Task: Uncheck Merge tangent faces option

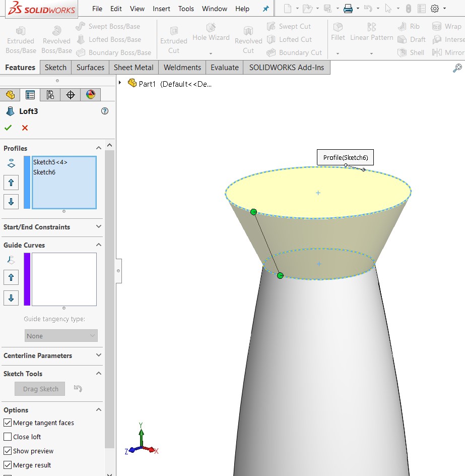Action: [8, 423]
